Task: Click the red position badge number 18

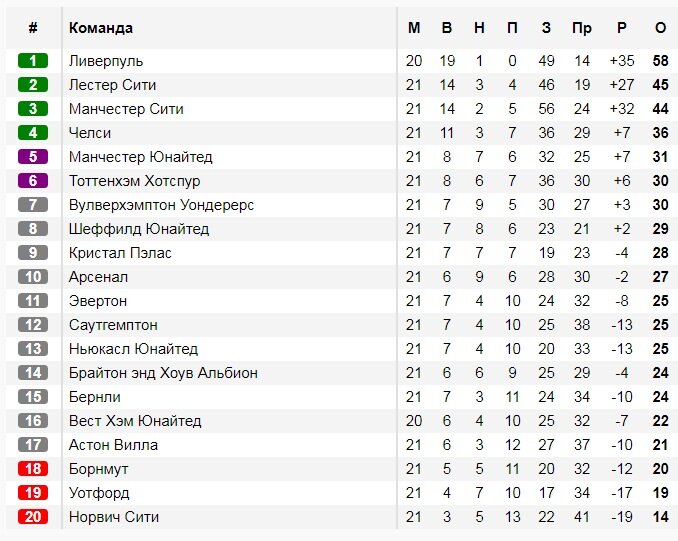Action: [33, 469]
